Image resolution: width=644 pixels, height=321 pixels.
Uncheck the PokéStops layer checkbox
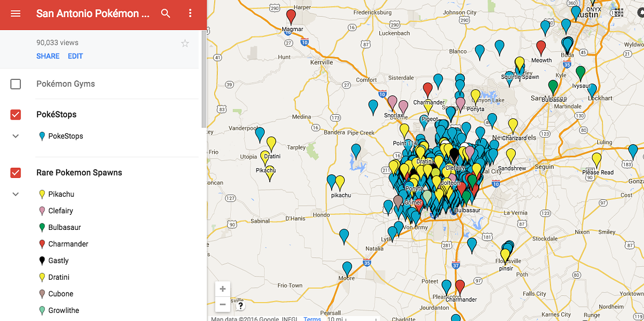[x=16, y=114]
